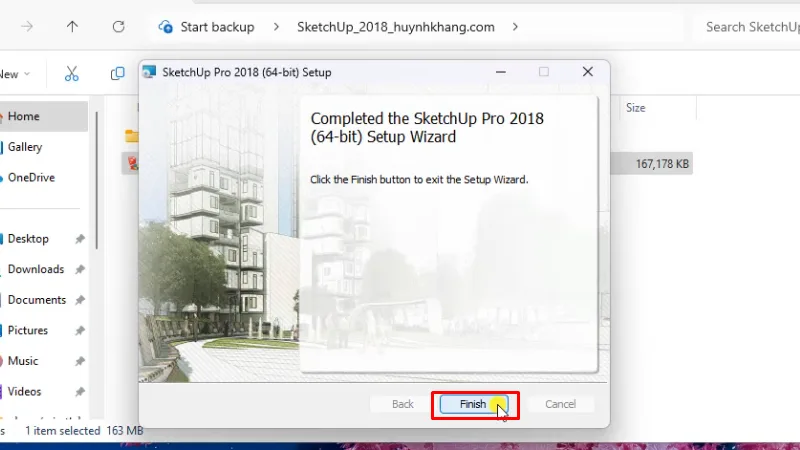Image resolution: width=800 pixels, height=450 pixels.
Task: Open Music in the navigation pane
Action: point(23,361)
